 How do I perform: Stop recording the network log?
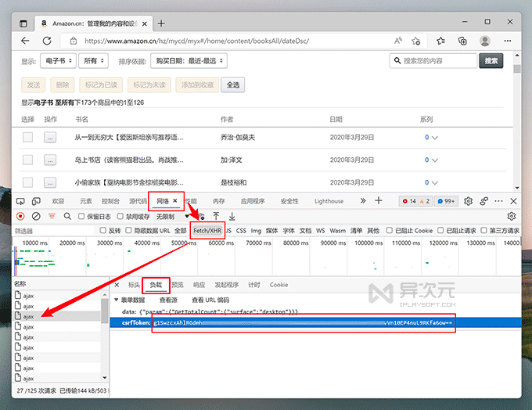[20, 216]
